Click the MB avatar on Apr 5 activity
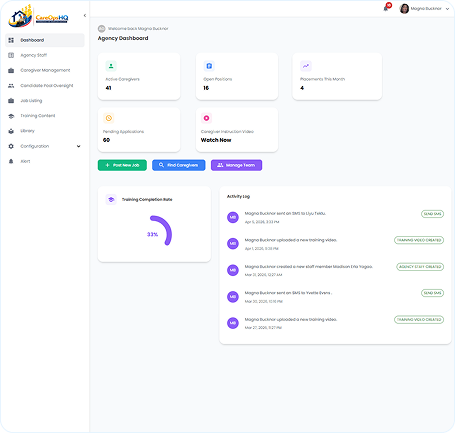This screenshot has height=433, width=455. click(233, 217)
